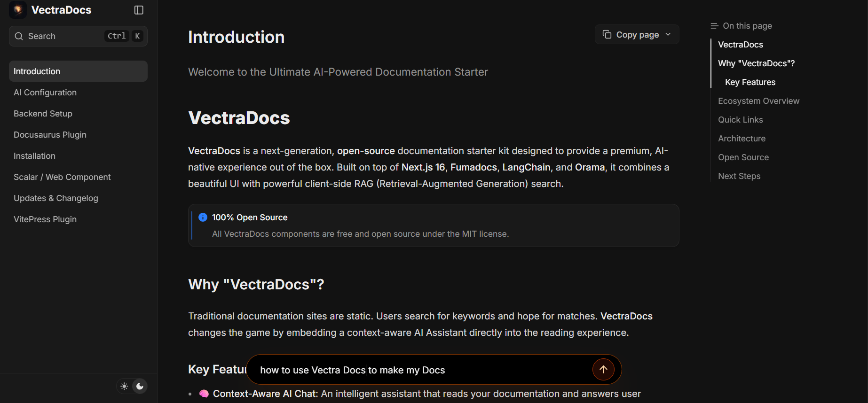Click the VectraDocs main section heading
The height and width of the screenshot is (403, 868).
(239, 118)
